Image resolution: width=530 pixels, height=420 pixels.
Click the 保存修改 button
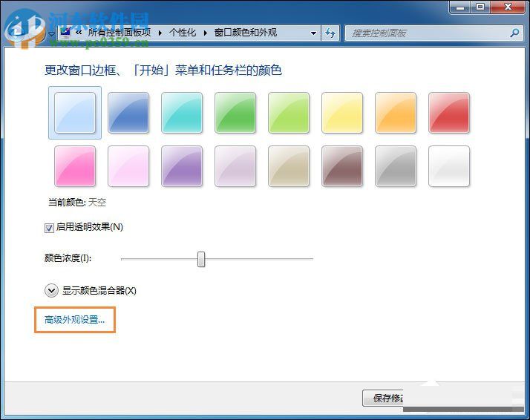coord(383,398)
